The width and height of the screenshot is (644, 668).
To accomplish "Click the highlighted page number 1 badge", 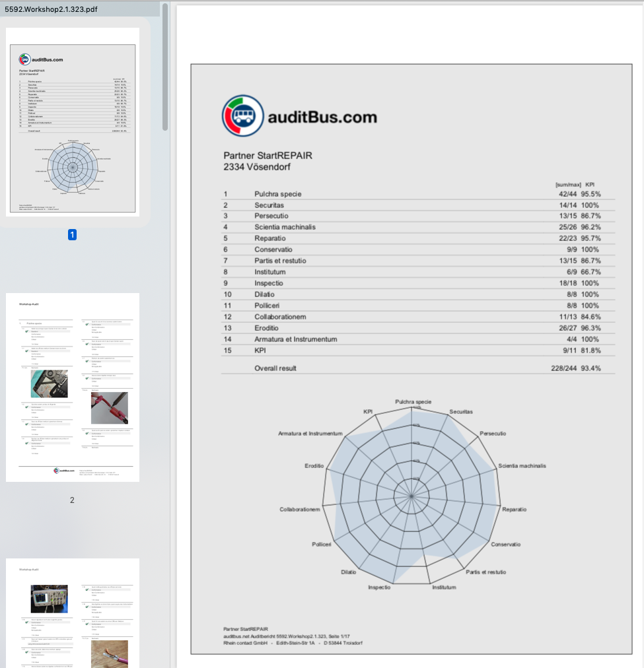I will coord(73,234).
